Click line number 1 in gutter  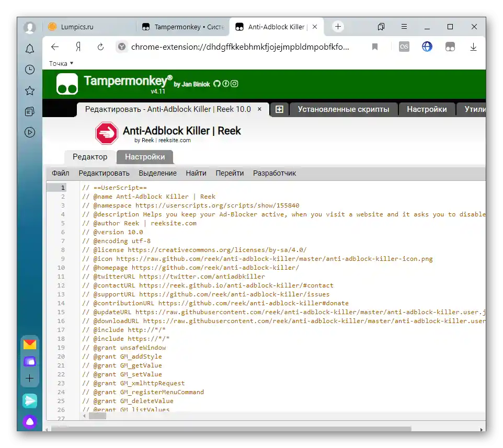63,188
